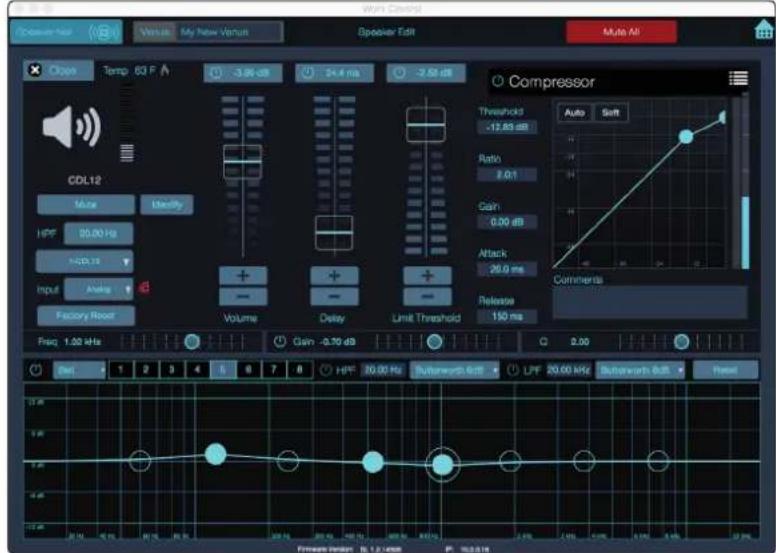This screenshot has width=776, height=553.
Task: Toggle the EQ LPF power button
Action: (x=513, y=370)
